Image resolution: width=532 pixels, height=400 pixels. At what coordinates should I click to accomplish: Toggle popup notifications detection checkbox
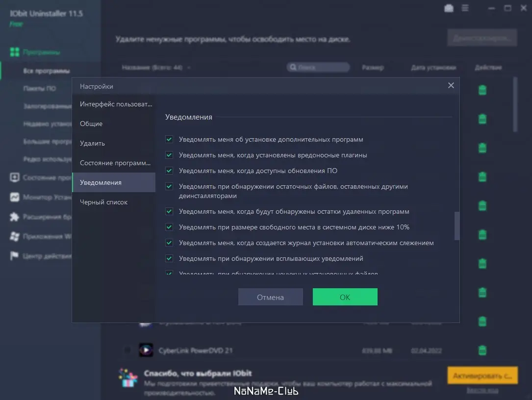coord(169,258)
